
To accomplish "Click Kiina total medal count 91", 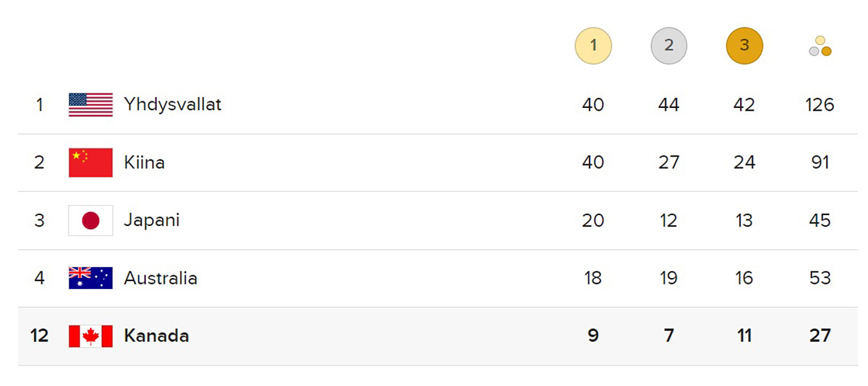I will click(820, 162).
